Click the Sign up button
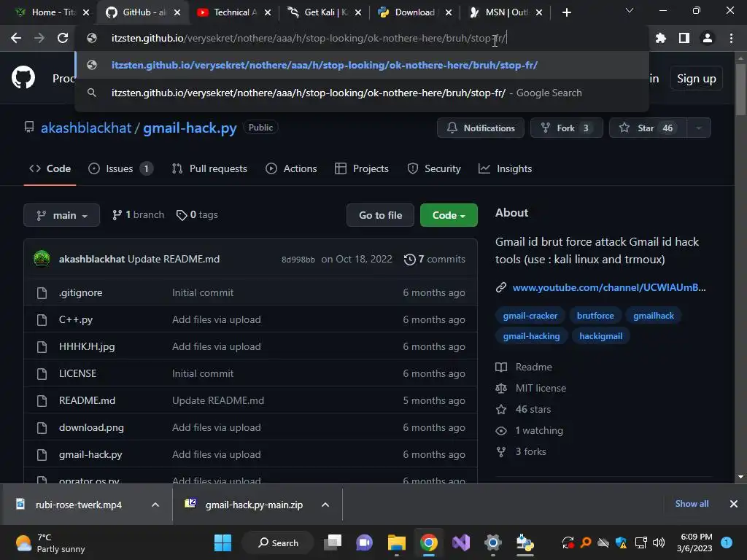Screen dimensions: 747x560 (x=697, y=79)
